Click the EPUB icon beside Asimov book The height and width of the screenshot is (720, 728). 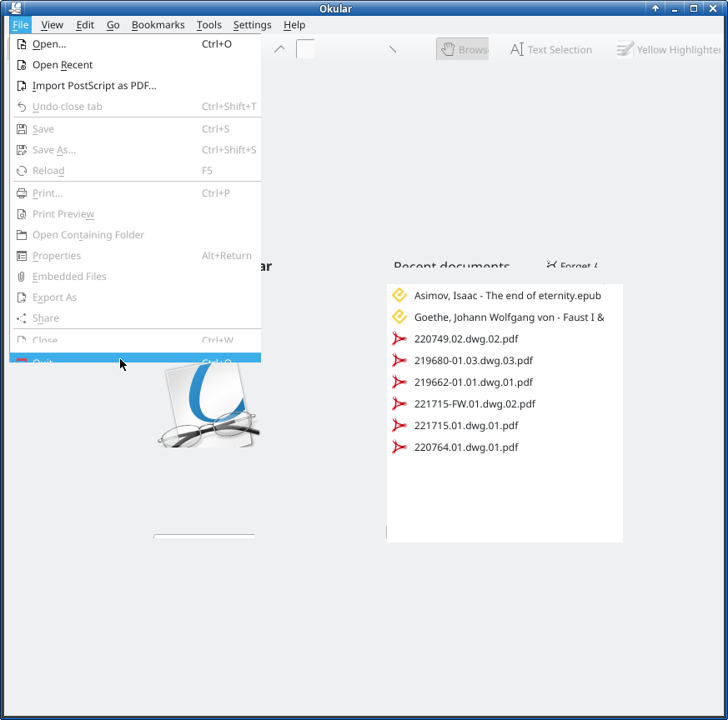click(399, 295)
